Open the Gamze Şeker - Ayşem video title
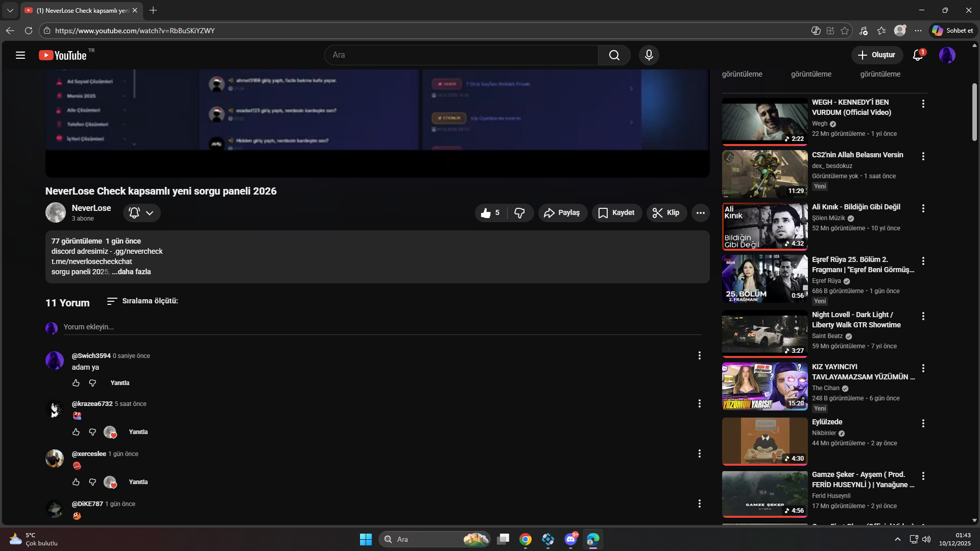 click(863, 480)
